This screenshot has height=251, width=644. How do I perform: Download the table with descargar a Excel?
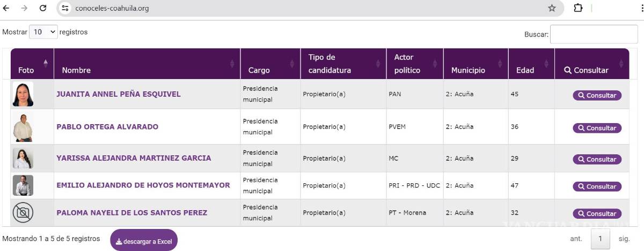click(144, 241)
